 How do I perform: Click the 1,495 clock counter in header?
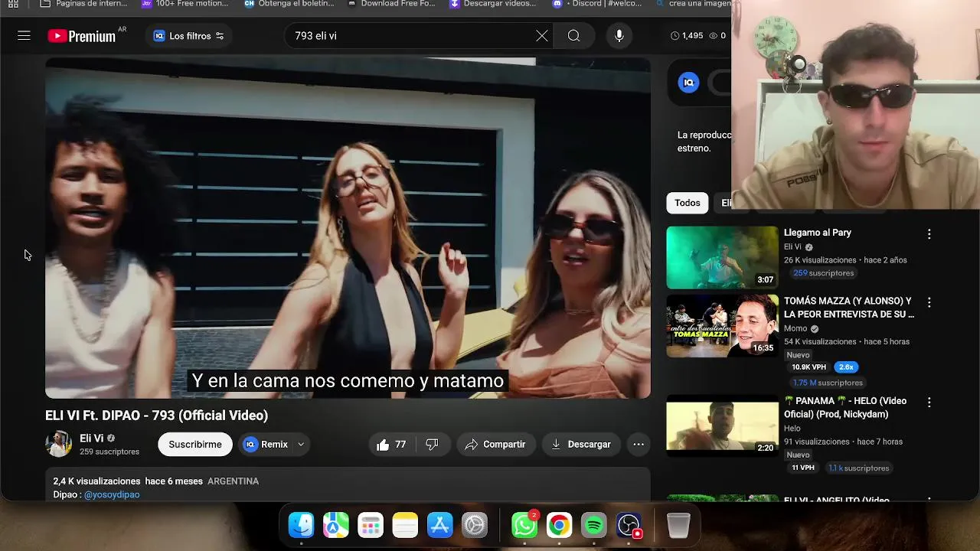pos(687,36)
